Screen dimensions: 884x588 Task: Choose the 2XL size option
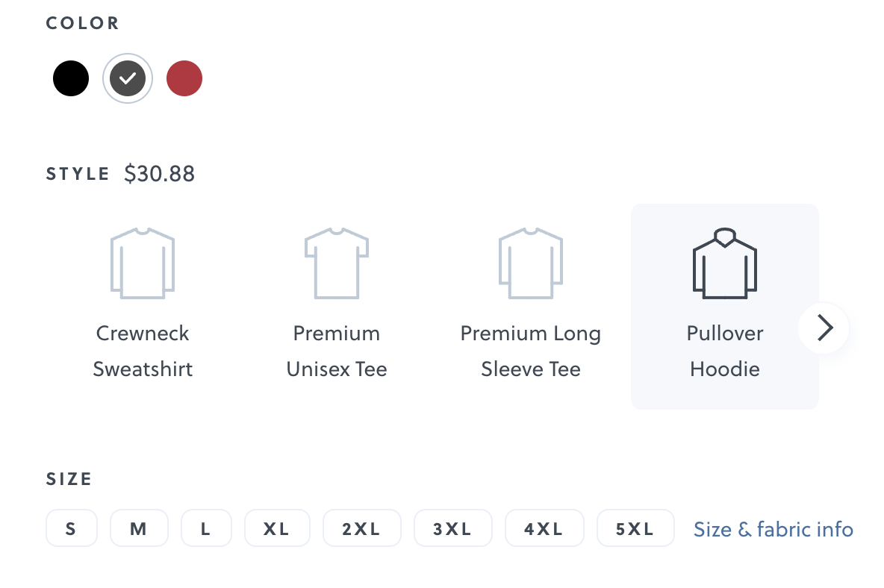[x=361, y=529]
